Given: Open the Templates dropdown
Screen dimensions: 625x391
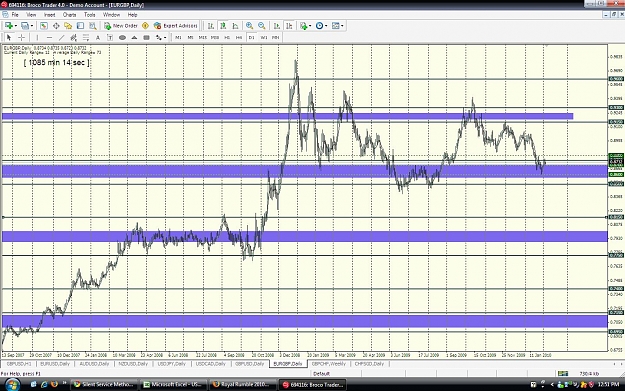Looking at the screenshot, I should (x=338, y=26).
